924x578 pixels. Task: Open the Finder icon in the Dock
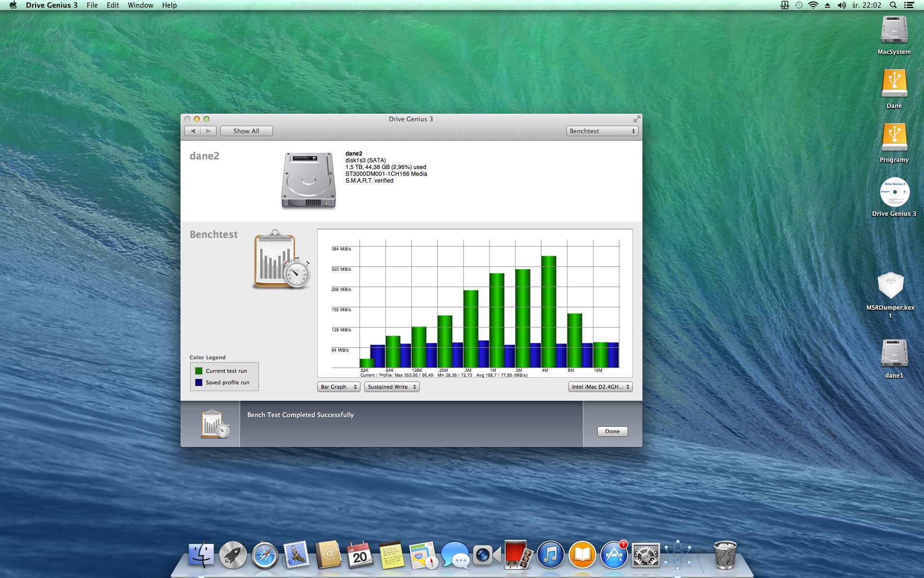click(201, 555)
